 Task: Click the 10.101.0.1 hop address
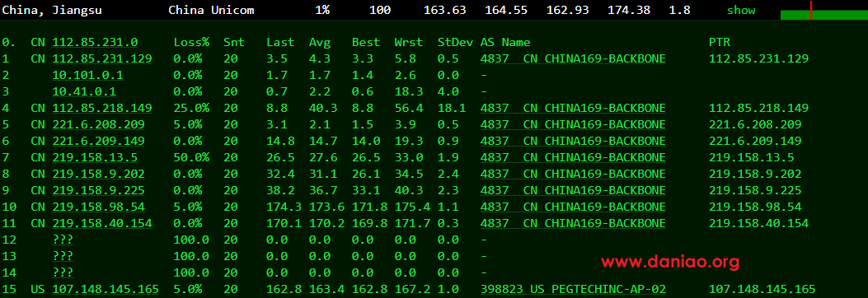pos(88,75)
